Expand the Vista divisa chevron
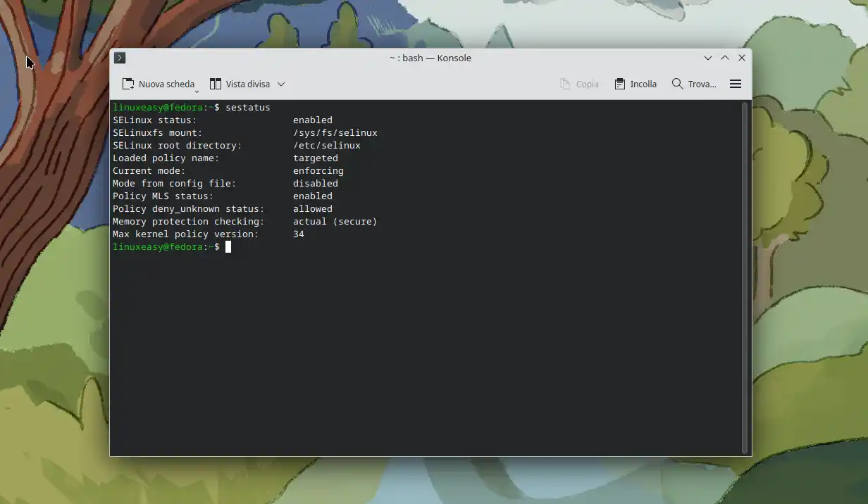 pyautogui.click(x=281, y=84)
